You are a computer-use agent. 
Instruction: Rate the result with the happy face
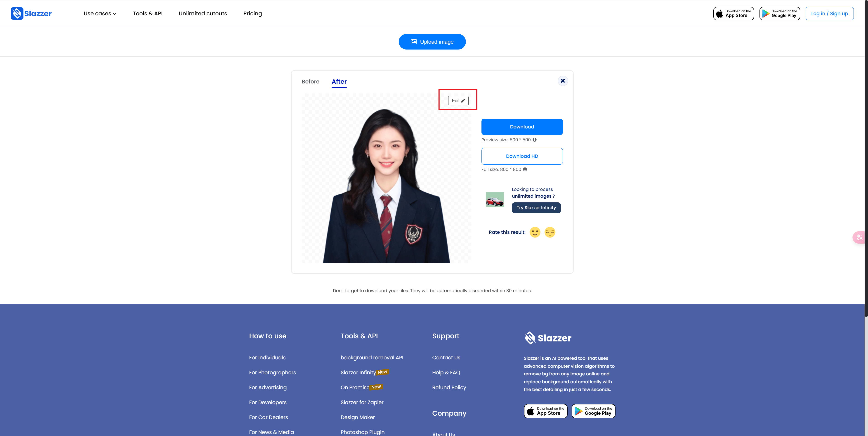[x=535, y=232]
